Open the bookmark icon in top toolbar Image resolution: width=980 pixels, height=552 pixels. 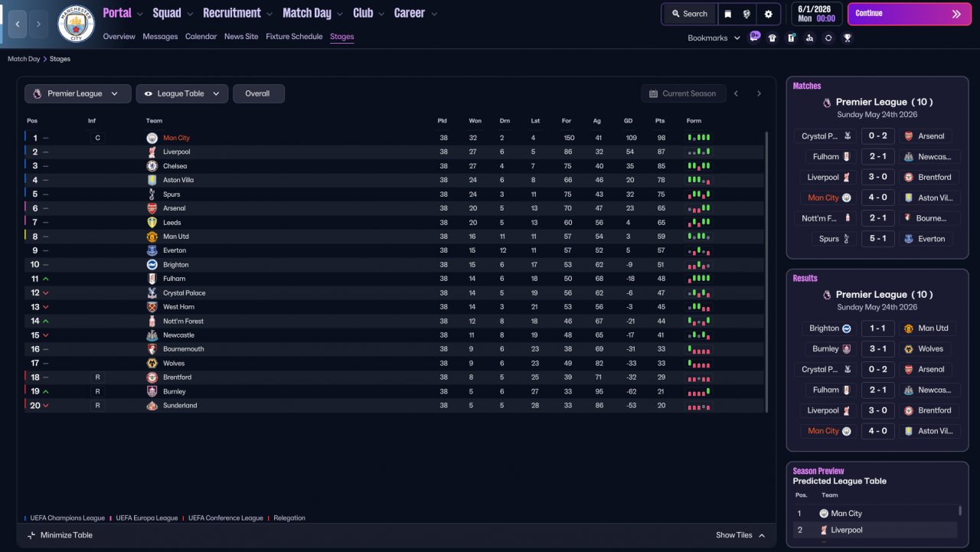(x=727, y=14)
